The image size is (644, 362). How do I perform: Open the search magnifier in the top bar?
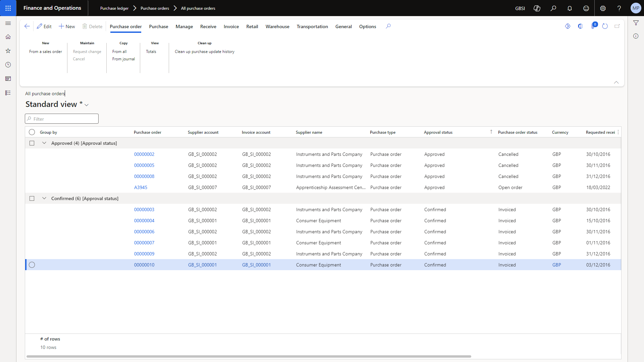click(553, 8)
